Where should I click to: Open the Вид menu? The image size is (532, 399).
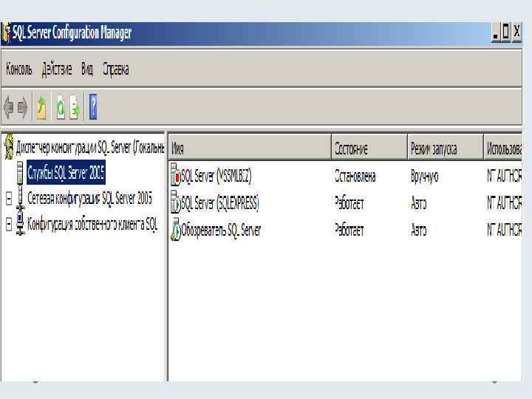[x=87, y=69]
